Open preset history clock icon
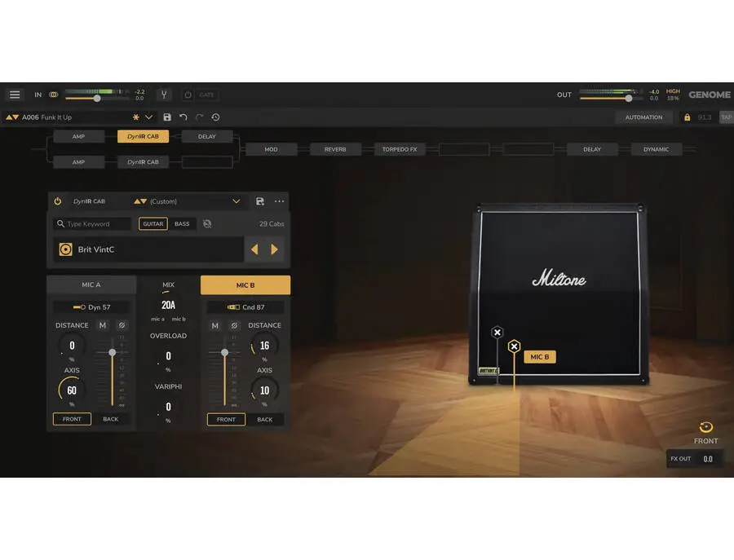The height and width of the screenshot is (560, 734). coord(215,117)
